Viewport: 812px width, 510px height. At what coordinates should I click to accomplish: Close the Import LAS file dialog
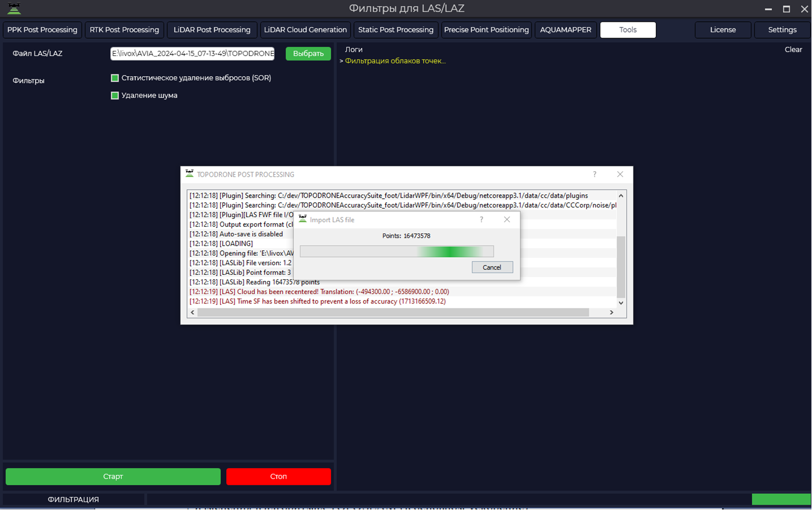point(507,219)
